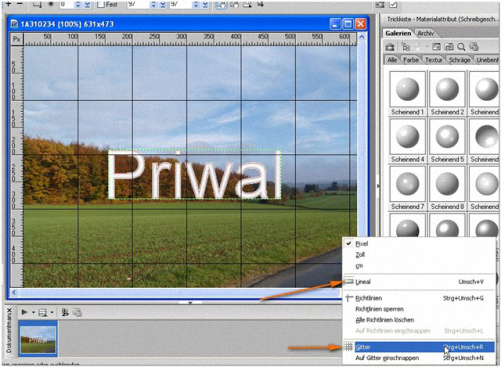Click the magnifier search icon in Trickkiste
The image size is (501, 367).
point(461,47)
